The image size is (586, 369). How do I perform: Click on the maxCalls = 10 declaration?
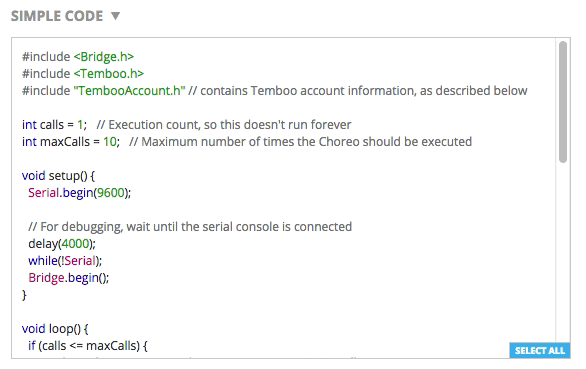pyautogui.click(x=71, y=142)
